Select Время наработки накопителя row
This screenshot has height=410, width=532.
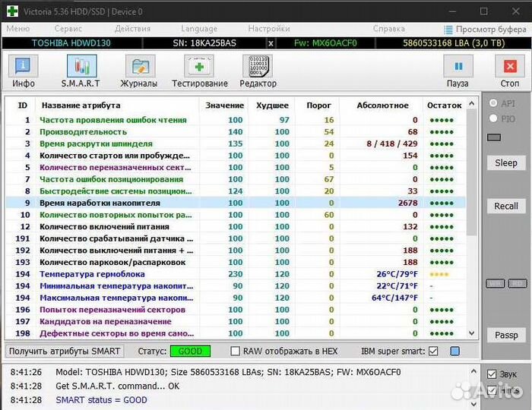236,203
